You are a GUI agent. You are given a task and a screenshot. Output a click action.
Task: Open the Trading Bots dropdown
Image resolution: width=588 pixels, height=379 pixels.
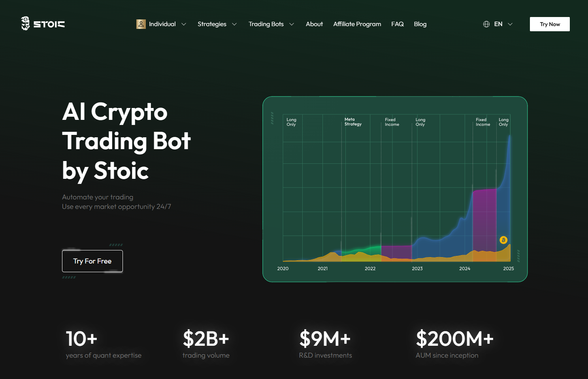(271, 24)
